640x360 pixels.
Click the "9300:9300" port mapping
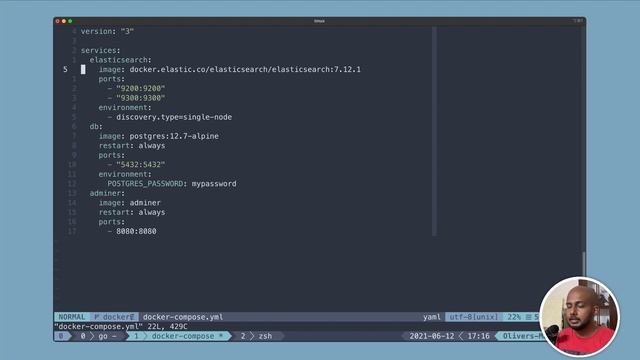coord(140,98)
